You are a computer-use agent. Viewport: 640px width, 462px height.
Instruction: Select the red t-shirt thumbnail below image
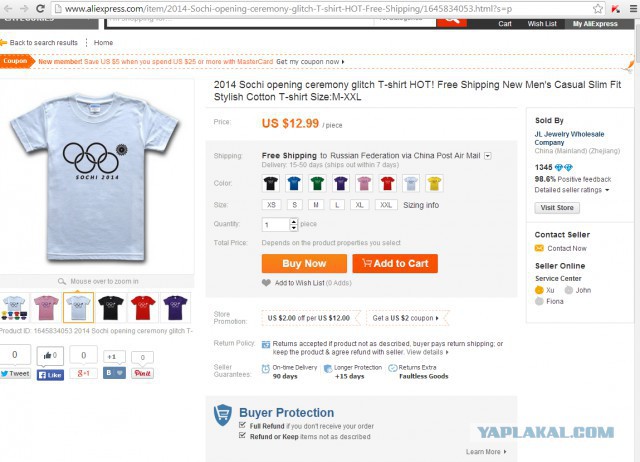(x=142, y=307)
